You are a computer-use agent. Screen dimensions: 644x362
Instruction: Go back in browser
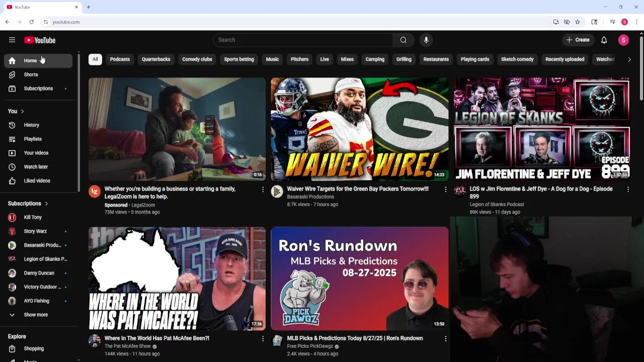(8, 22)
